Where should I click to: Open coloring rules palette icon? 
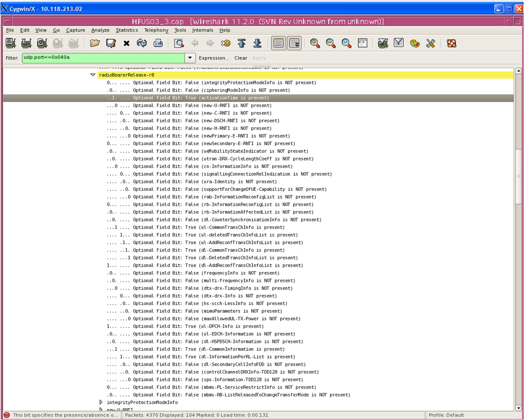click(415, 43)
